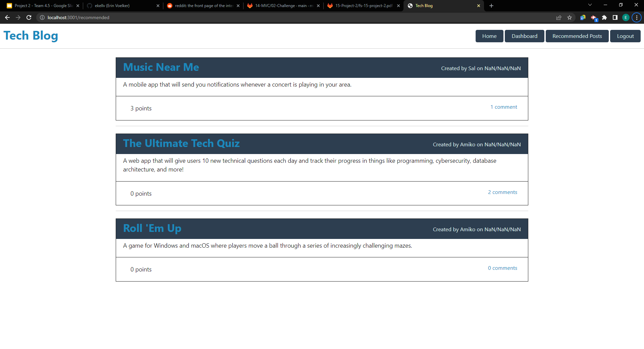Reload the page using the refresh icon

pos(29,17)
